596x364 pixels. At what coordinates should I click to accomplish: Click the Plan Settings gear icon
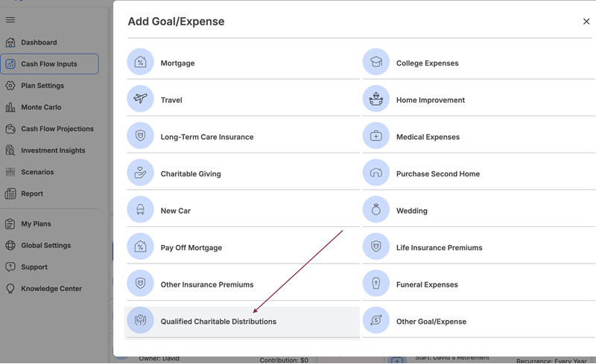[10, 86]
